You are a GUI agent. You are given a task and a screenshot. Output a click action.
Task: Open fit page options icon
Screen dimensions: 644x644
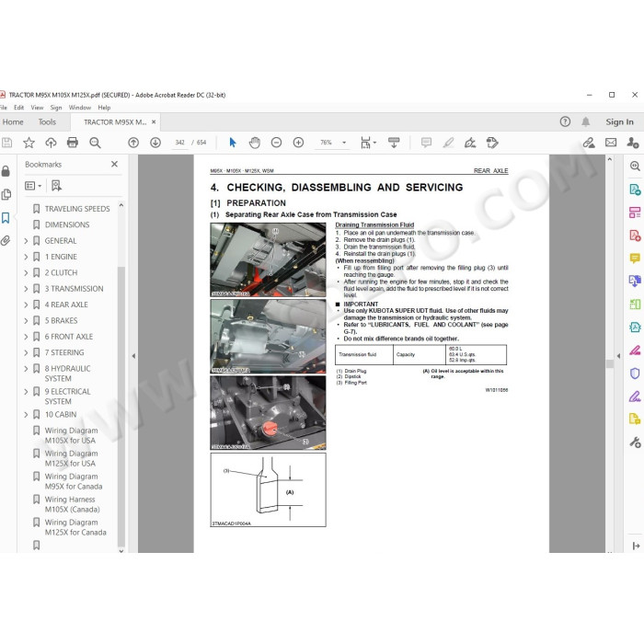pyautogui.click(x=368, y=143)
